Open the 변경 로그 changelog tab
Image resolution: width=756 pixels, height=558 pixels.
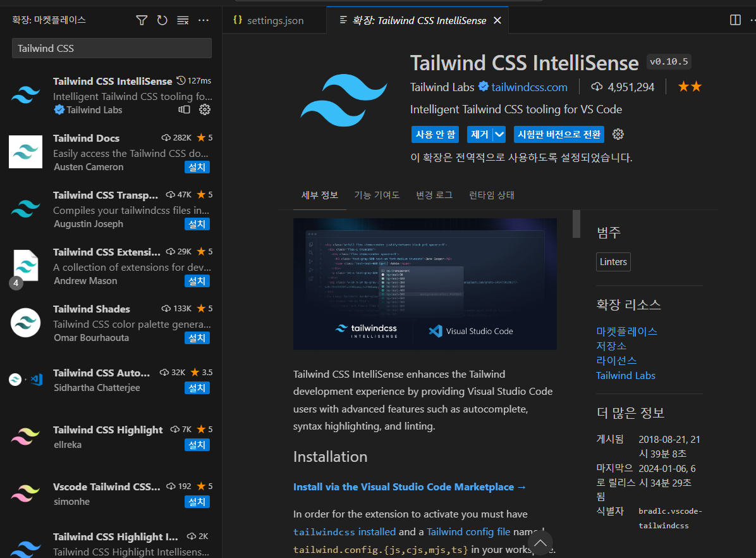(x=434, y=195)
